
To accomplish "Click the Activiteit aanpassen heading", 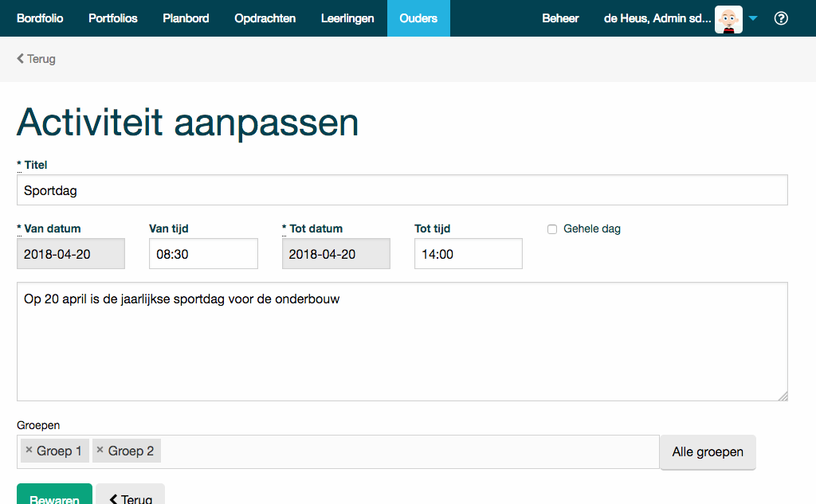I will click(188, 123).
